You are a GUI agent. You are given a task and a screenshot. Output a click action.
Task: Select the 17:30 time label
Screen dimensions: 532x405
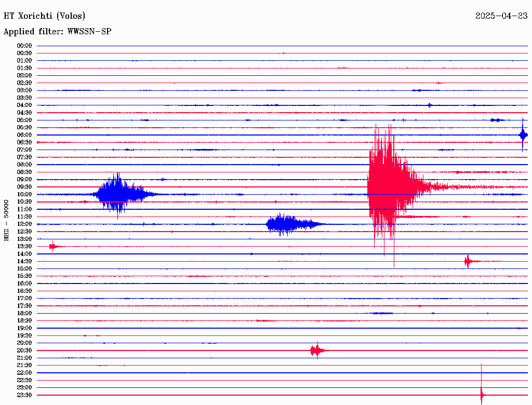(24, 306)
